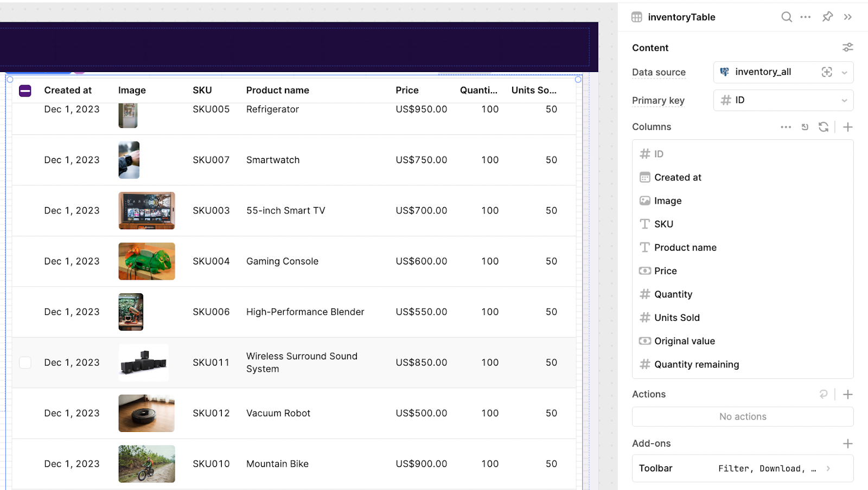This screenshot has height=490, width=868.
Task: Select the Product name column entry
Action: 743,248
